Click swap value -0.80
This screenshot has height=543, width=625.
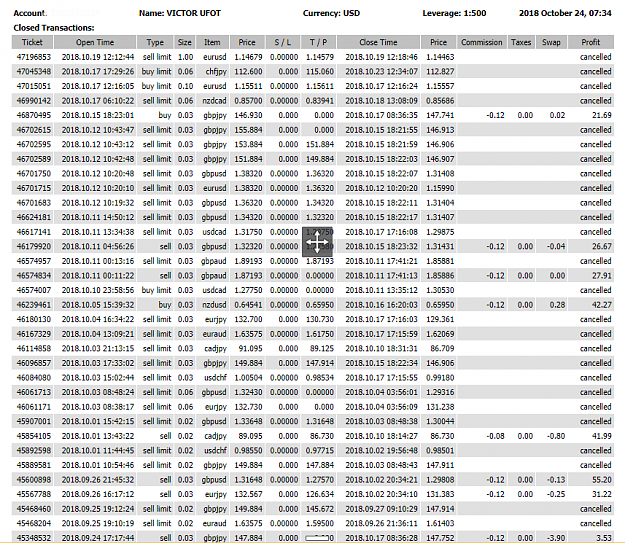tap(556, 436)
